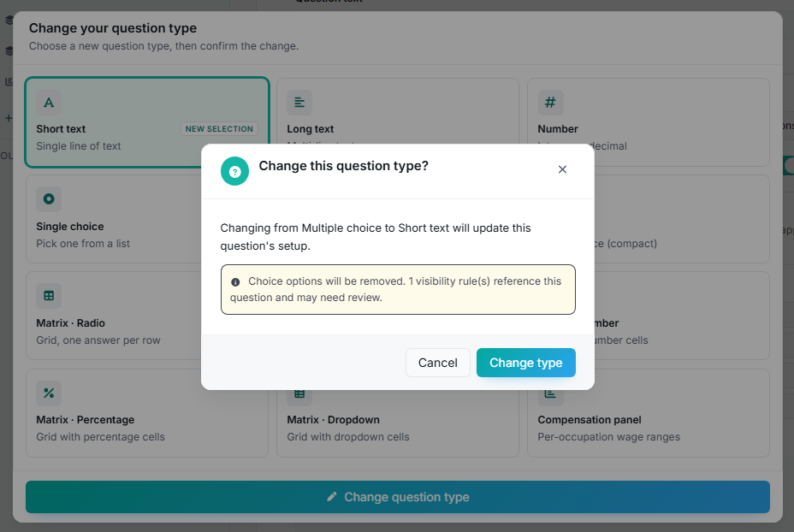Image resolution: width=794 pixels, height=532 pixels.
Task: Click the Matrix Percentage percent icon
Action: pyautogui.click(x=49, y=393)
